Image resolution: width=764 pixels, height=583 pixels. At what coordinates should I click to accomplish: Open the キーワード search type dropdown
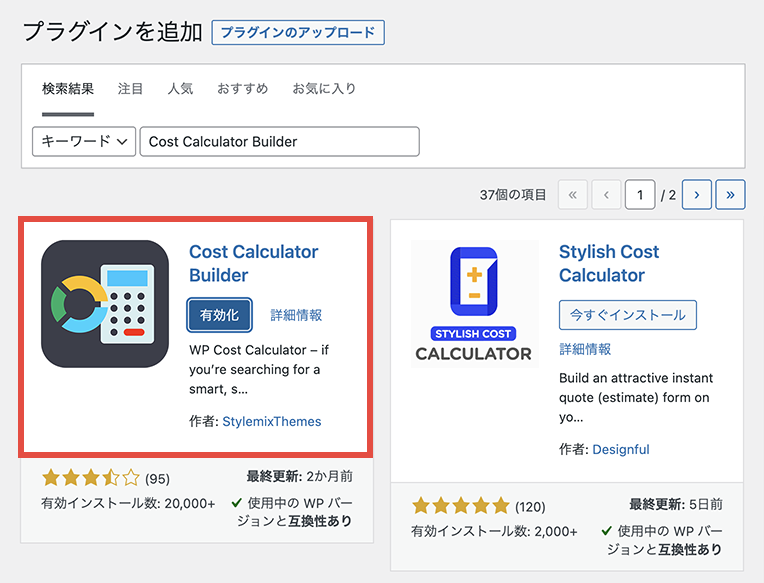[84, 141]
